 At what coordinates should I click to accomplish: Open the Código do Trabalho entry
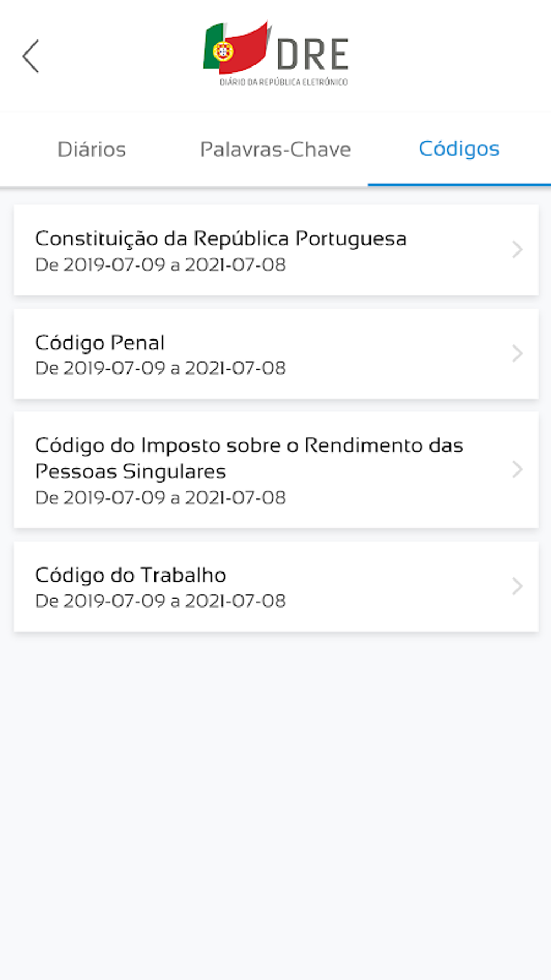click(275, 586)
